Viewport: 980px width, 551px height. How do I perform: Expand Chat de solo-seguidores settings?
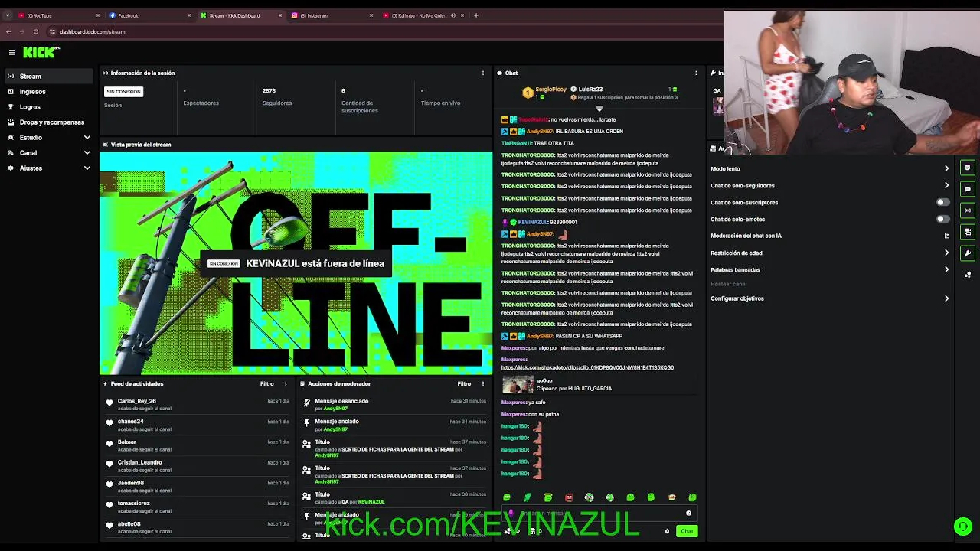click(x=946, y=185)
